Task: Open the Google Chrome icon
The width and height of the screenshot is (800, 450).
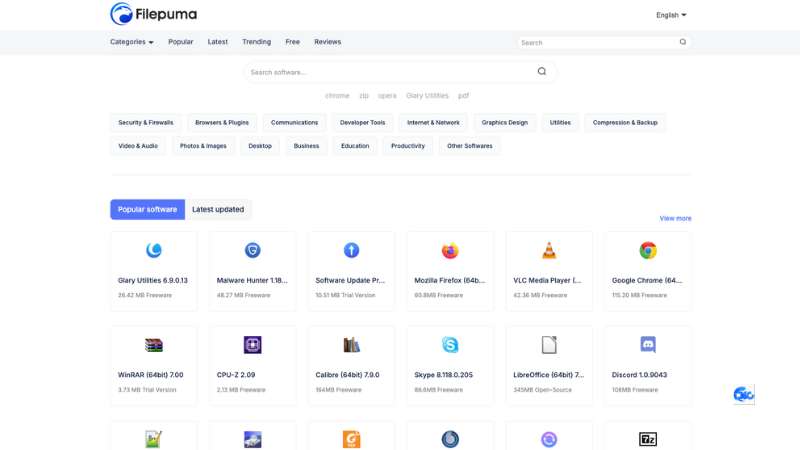Action: 648,250
